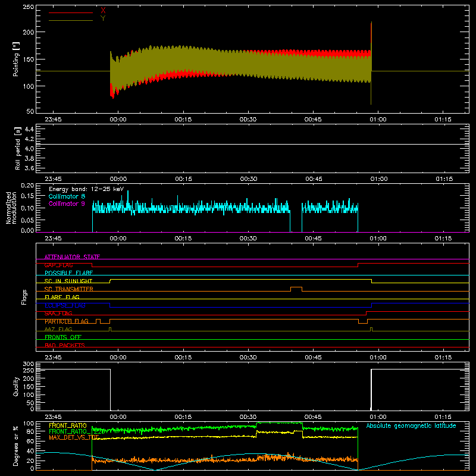This screenshot has width=476, height=476.
Task: Click the SC_TRANSMITTER pulse near 00:41
Action: point(296,289)
